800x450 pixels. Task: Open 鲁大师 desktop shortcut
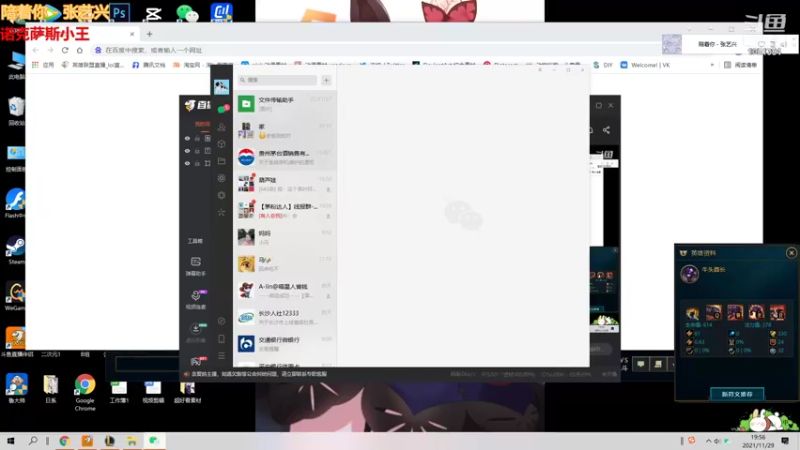[16, 388]
